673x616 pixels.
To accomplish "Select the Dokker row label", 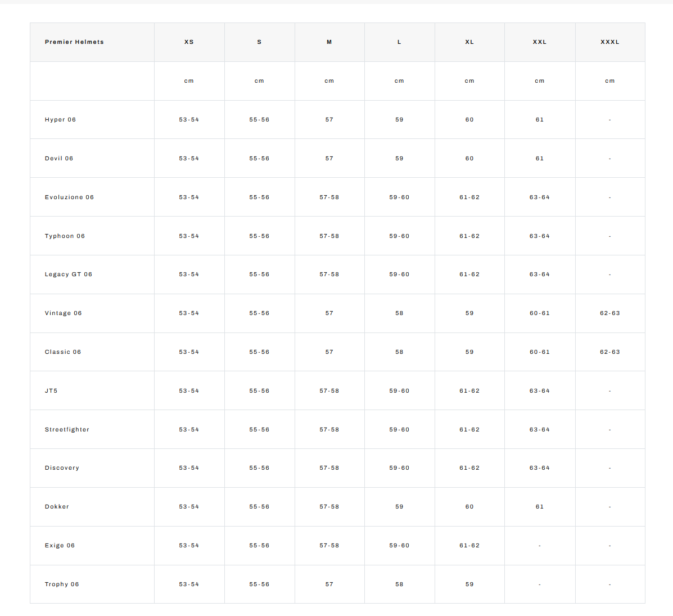I will point(57,506).
